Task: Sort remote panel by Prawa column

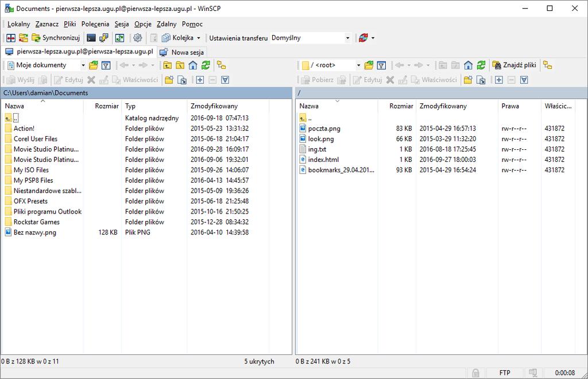Action: (519, 106)
